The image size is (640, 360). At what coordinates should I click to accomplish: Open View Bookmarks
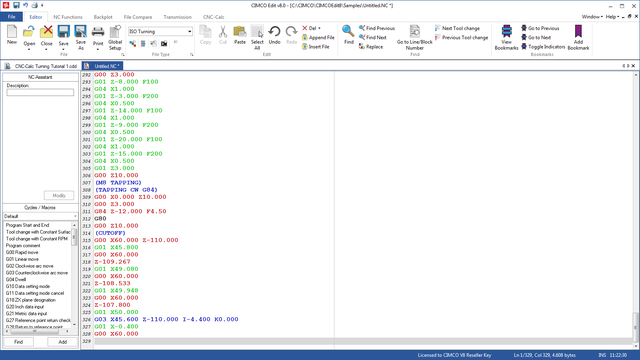point(506,38)
